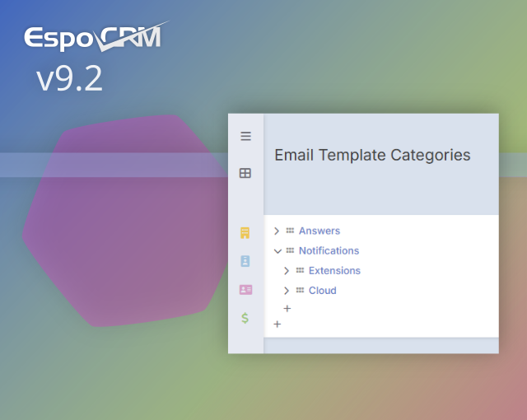527x420 pixels.
Task: Expand the Cloud subcategory
Action: [287, 291]
